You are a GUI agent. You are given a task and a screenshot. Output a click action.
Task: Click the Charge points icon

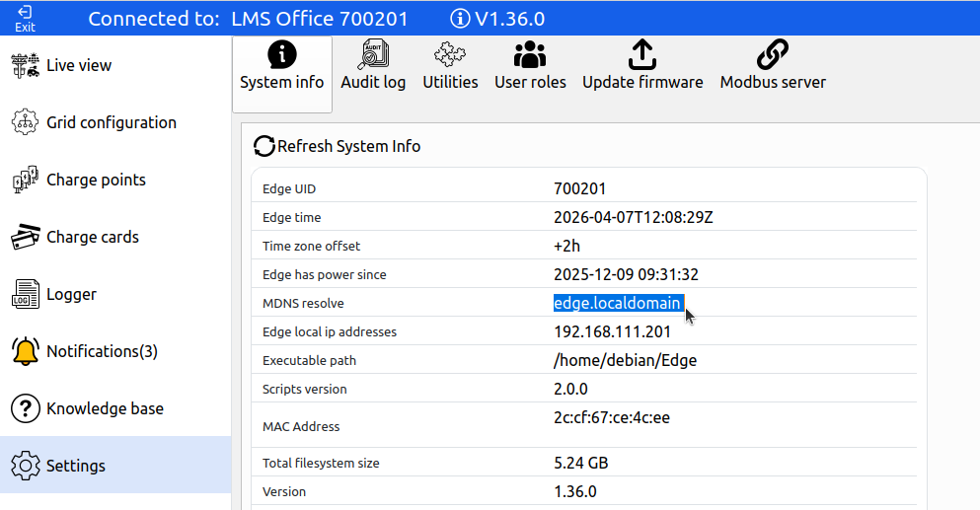tap(25, 180)
